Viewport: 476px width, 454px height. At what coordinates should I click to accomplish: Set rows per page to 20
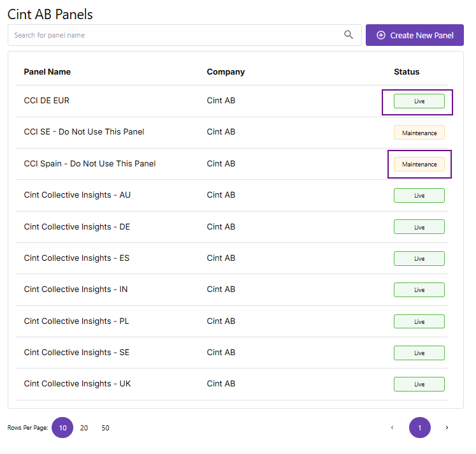coord(83,428)
